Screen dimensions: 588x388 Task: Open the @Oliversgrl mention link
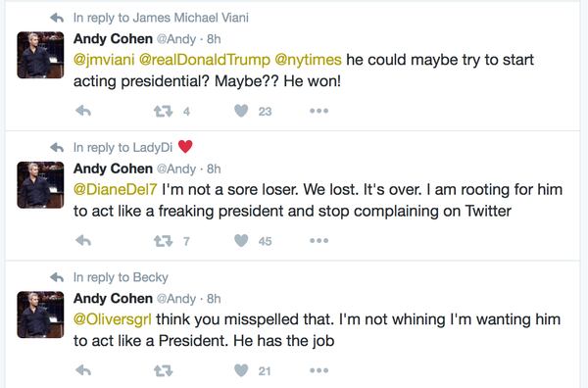point(113,319)
